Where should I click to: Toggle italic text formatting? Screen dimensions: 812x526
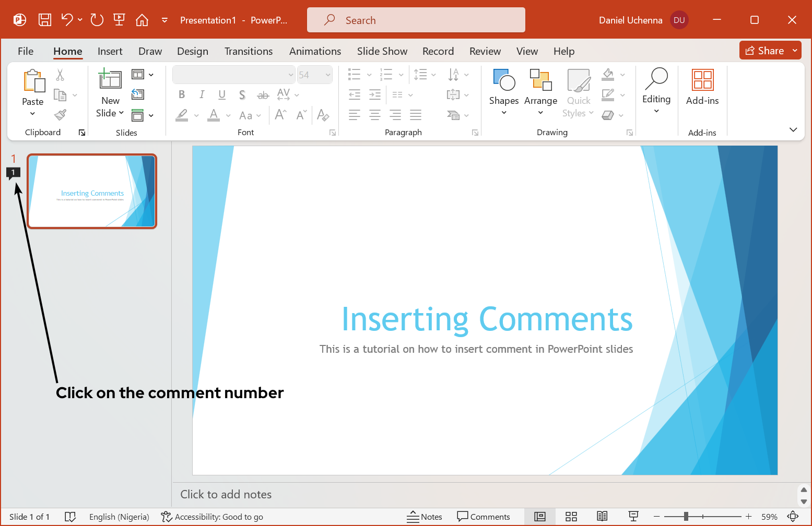(202, 94)
